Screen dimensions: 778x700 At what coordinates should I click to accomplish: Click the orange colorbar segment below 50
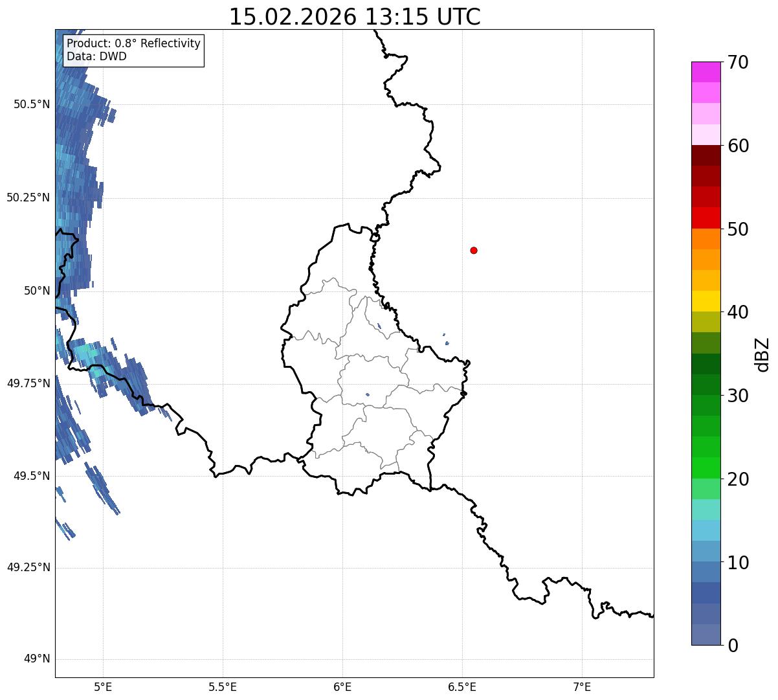706,238
